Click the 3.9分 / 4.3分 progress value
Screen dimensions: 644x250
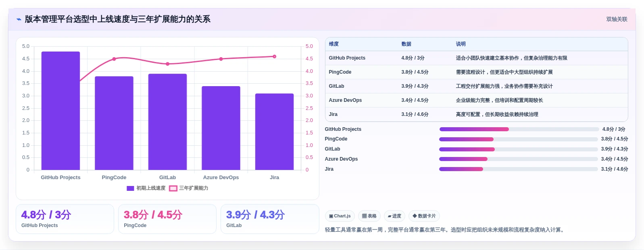point(615,149)
